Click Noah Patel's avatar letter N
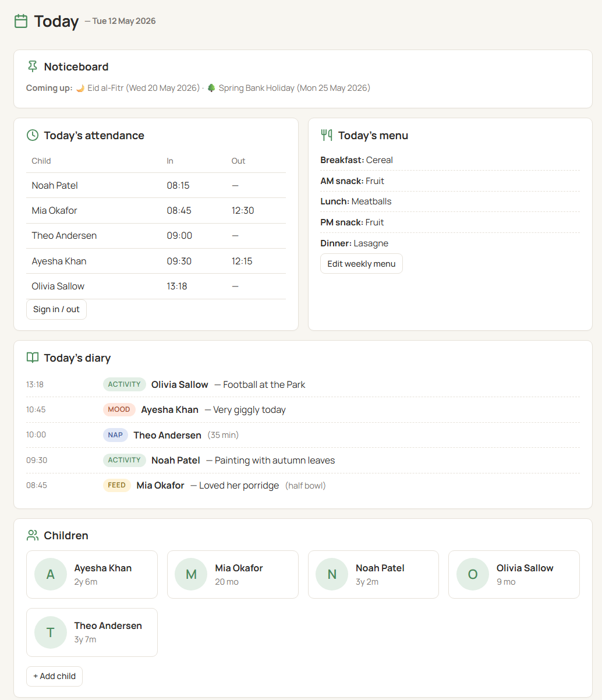 [x=332, y=574]
